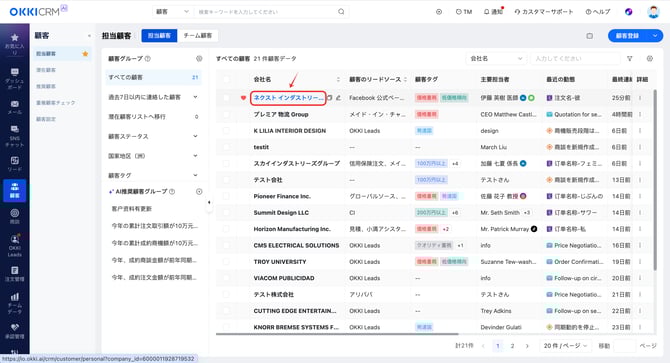Click the edit pencil next to ネクスト インダストリー
The width and height of the screenshot is (670, 363).
pos(338,98)
